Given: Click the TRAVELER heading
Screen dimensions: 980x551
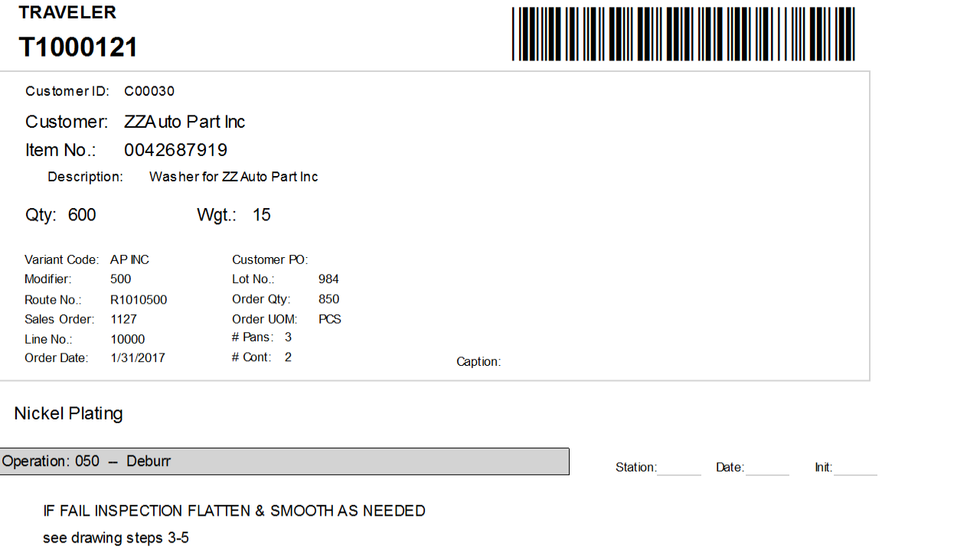Looking at the screenshot, I should 67,12.
